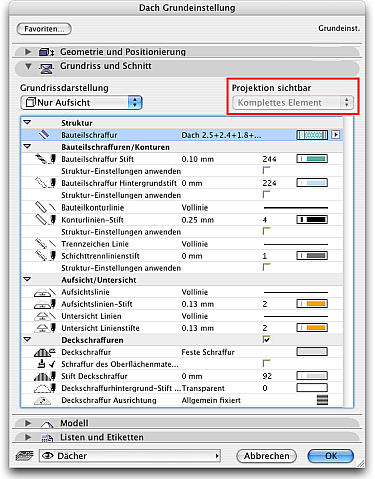The height and width of the screenshot is (479, 375).
Task: Collapse the Bauteilschraffuren/Konturen group
Action: 27,146
